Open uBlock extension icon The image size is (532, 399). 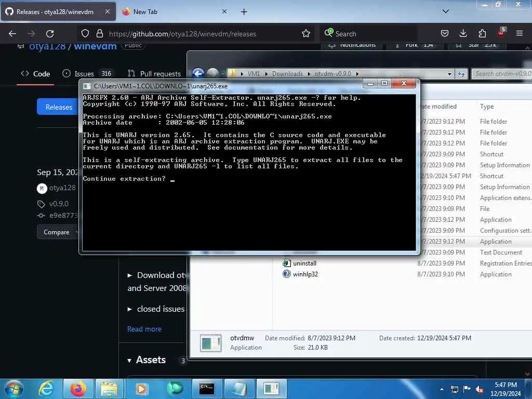tap(501, 33)
